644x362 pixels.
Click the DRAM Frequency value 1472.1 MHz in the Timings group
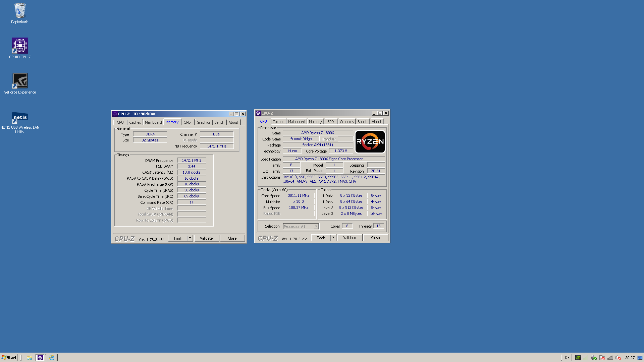pyautogui.click(x=192, y=160)
